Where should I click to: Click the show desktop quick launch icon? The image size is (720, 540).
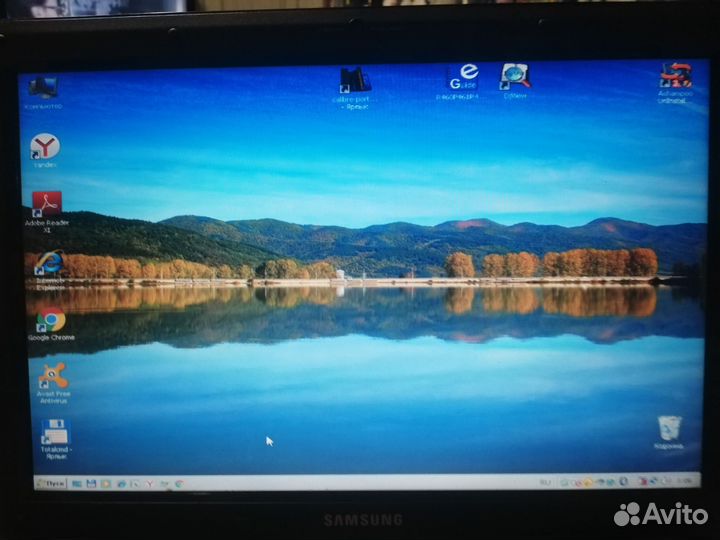pos(77,484)
